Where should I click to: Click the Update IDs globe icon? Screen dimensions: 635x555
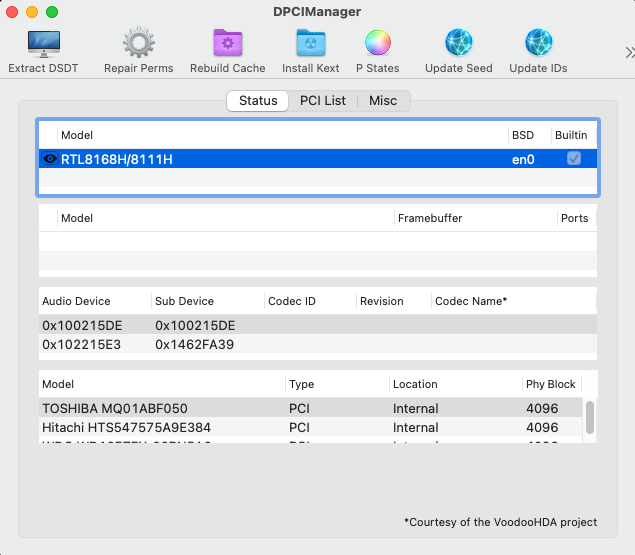point(538,44)
